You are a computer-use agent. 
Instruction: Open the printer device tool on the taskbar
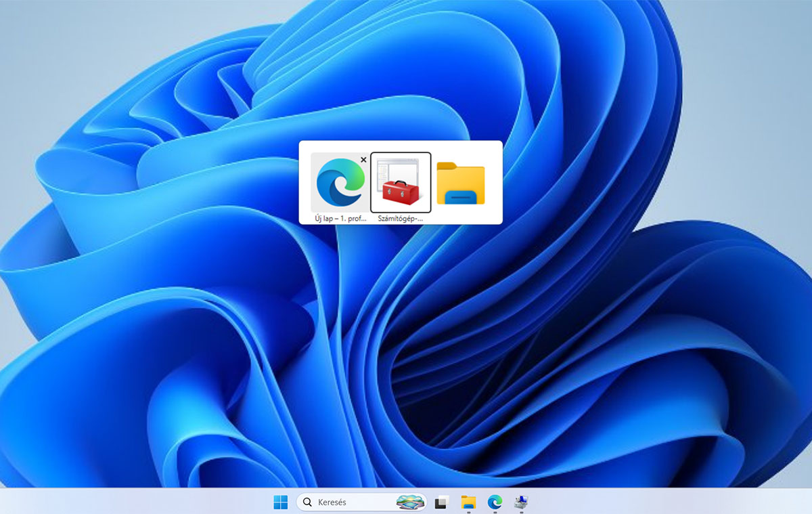click(522, 502)
